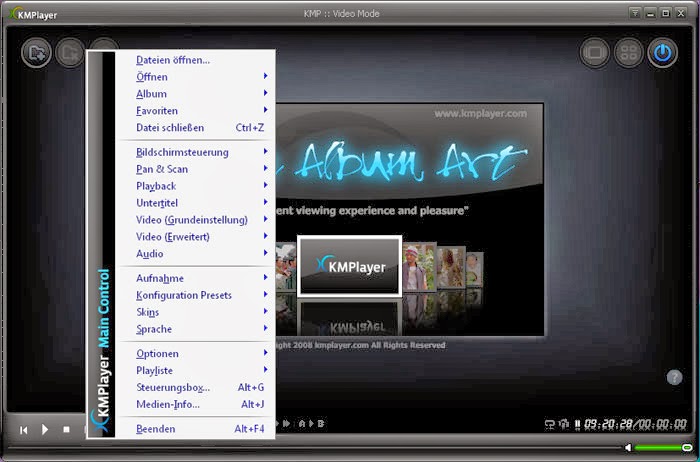The height and width of the screenshot is (462, 700).
Task: Click the first small icon left of time display
Action: point(550,424)
